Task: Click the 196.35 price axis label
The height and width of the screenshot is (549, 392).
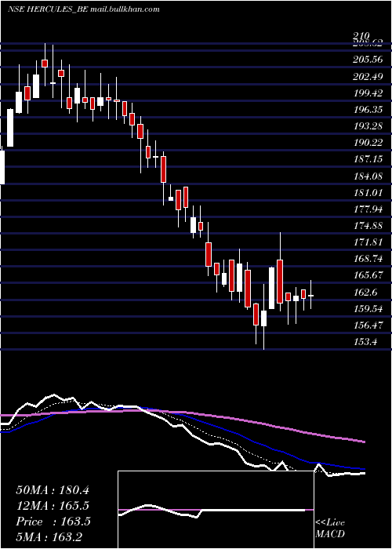Action: click(368, 110)
